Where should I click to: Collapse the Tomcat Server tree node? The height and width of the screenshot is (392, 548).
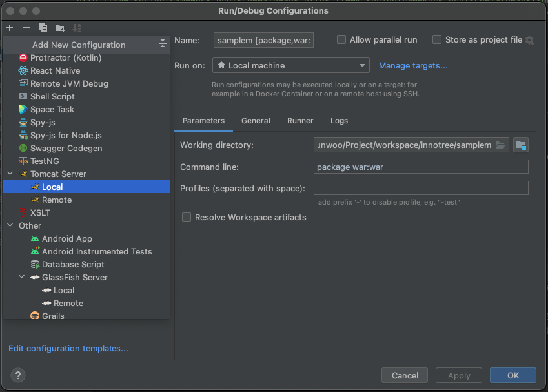coord(10,174)
